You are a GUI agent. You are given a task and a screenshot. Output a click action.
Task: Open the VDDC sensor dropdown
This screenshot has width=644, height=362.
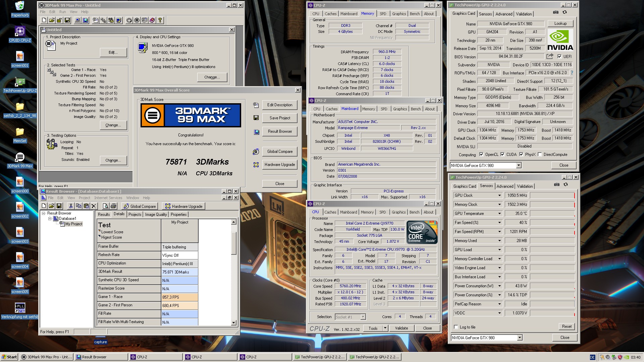click(x=499, y=313)
